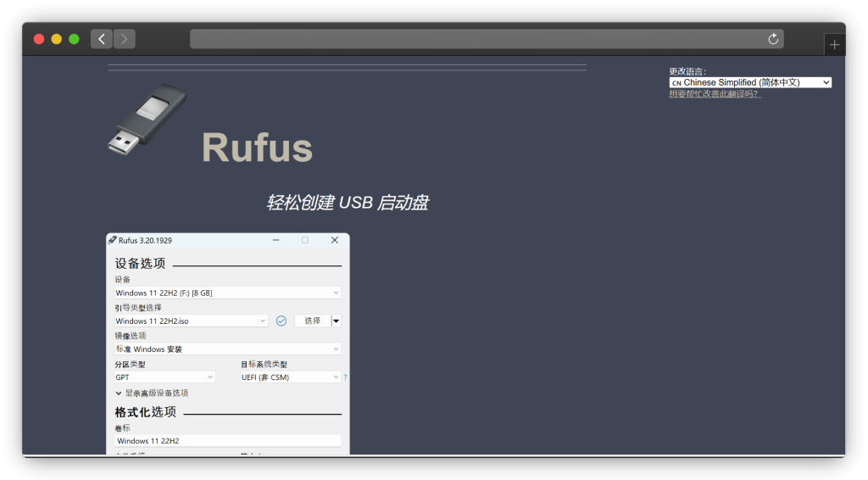The image size is (868, 480).
Task: Open the UEFI (非 CSM) target system dropdown
Action: coord(290,377)
